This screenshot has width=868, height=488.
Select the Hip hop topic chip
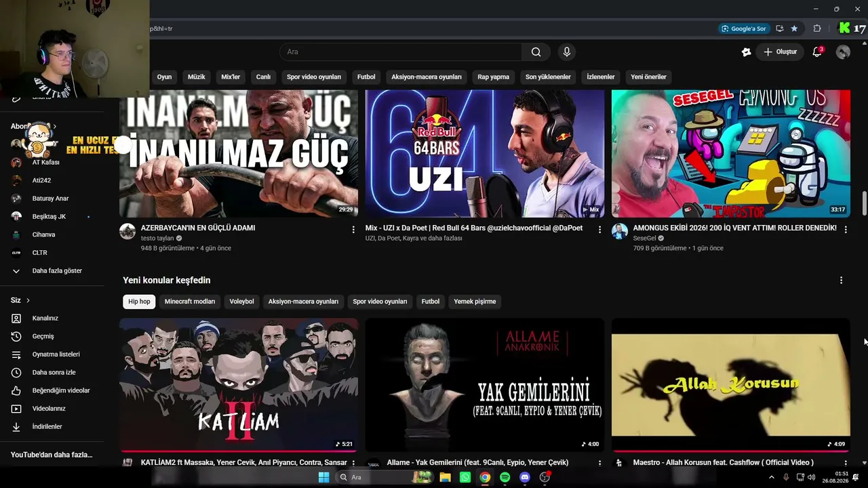140,302
